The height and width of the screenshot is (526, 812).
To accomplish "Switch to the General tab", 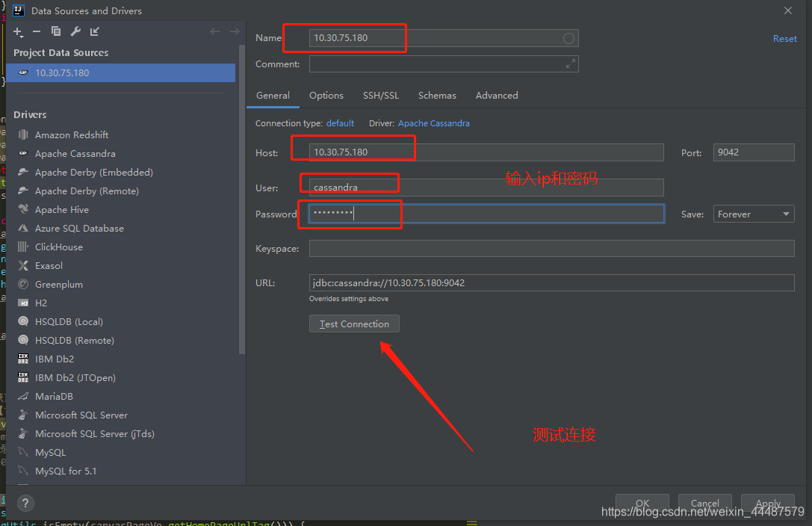I will 273,95.
